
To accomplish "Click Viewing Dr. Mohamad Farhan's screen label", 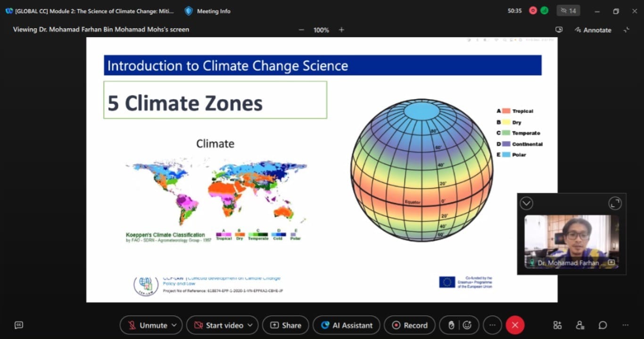I will point(101,29).
